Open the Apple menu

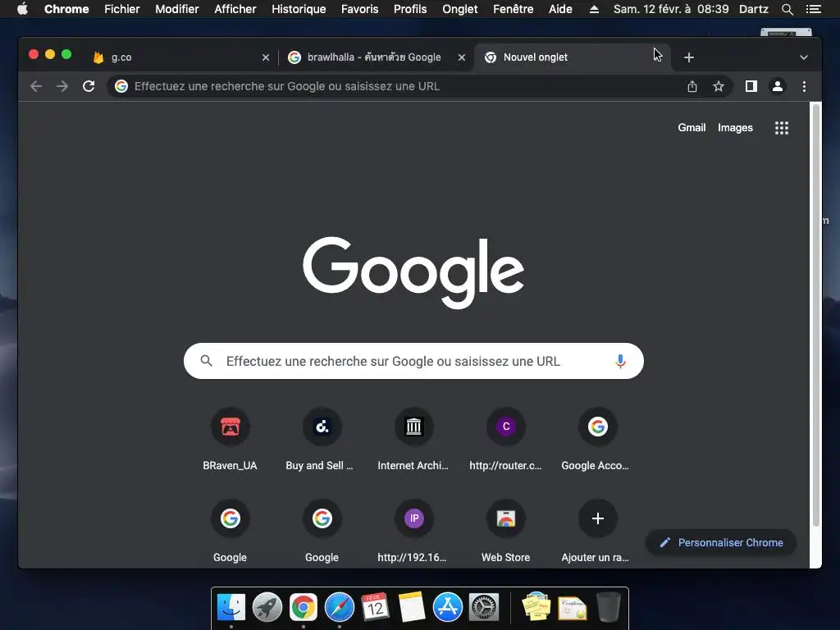tap(22, 8)
